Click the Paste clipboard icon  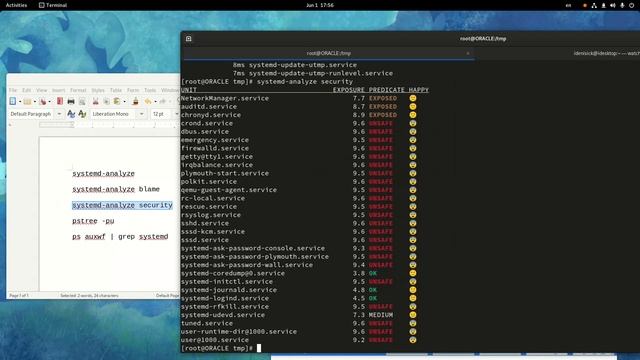pyautogui.click(x=117, y=101)
